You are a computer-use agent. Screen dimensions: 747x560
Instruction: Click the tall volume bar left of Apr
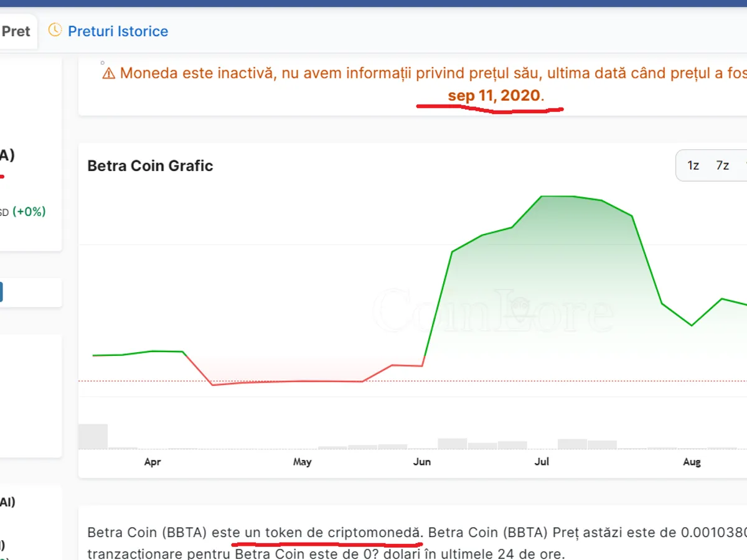93,436
